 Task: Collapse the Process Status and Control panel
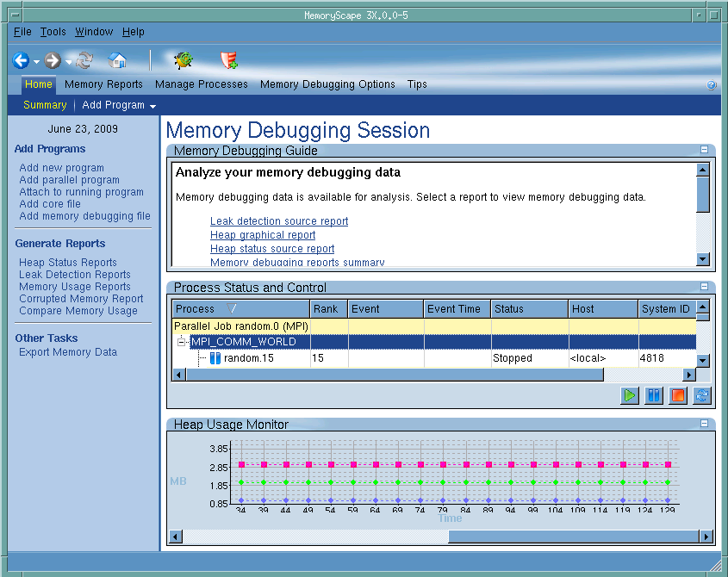coord(704,287)
